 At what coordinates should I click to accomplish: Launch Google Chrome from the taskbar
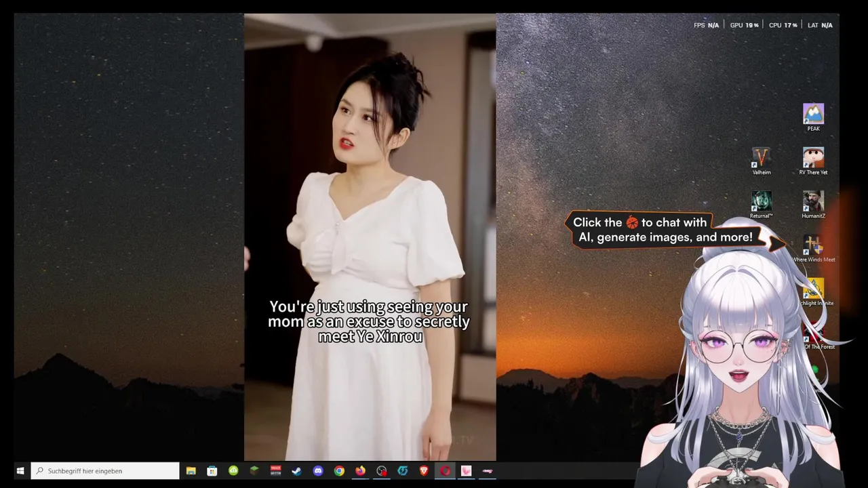(339, 471)
